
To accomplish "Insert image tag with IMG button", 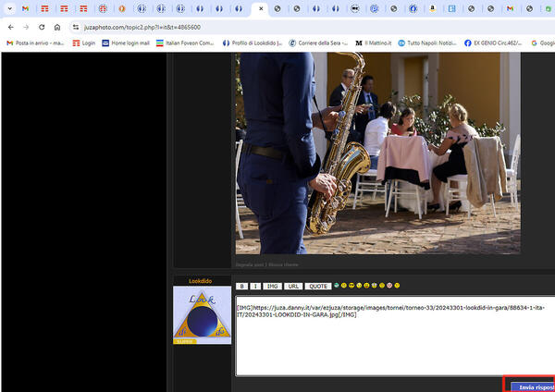I will [x=272, y=287].
